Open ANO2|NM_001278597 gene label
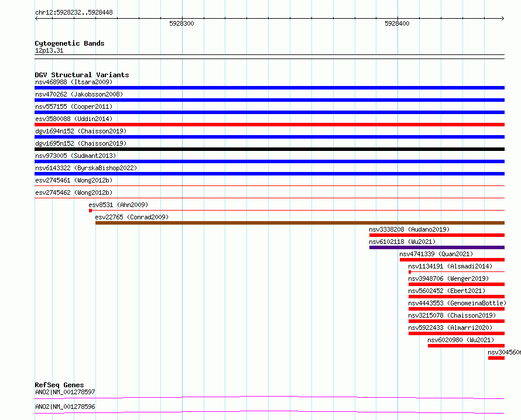Viewport: 521px width, 420px height. [65, 392]
